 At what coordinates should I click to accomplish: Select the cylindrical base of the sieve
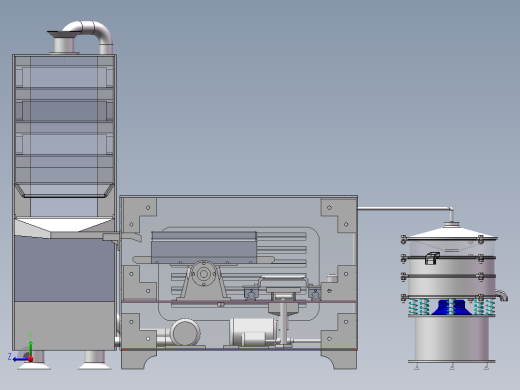pyautogui.click(x=452, y=338)
